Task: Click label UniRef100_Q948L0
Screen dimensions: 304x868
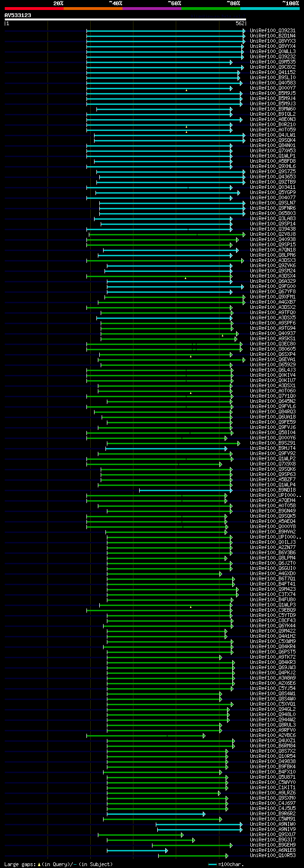Action: [273, 715]
